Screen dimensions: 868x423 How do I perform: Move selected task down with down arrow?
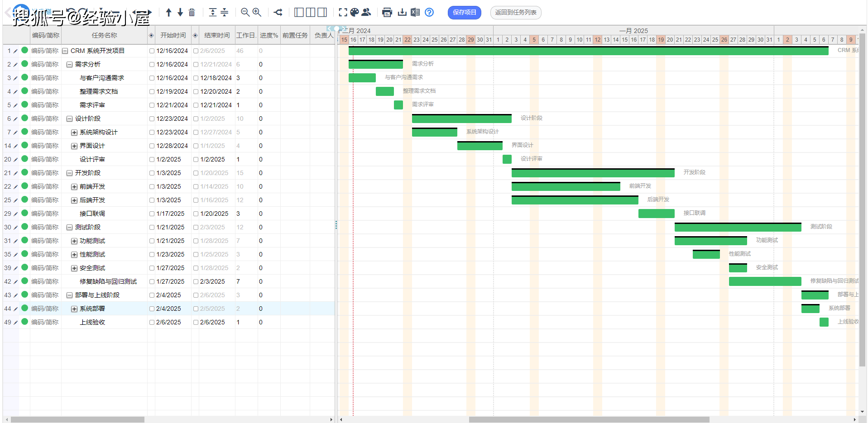coord(180,12)
